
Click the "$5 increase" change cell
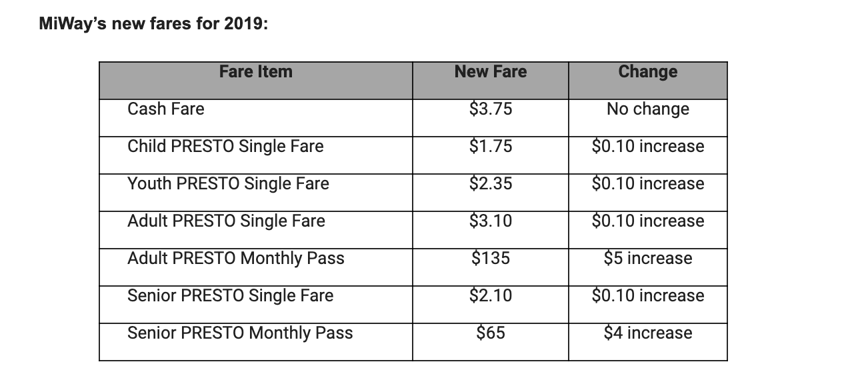(x=647, y=259)
